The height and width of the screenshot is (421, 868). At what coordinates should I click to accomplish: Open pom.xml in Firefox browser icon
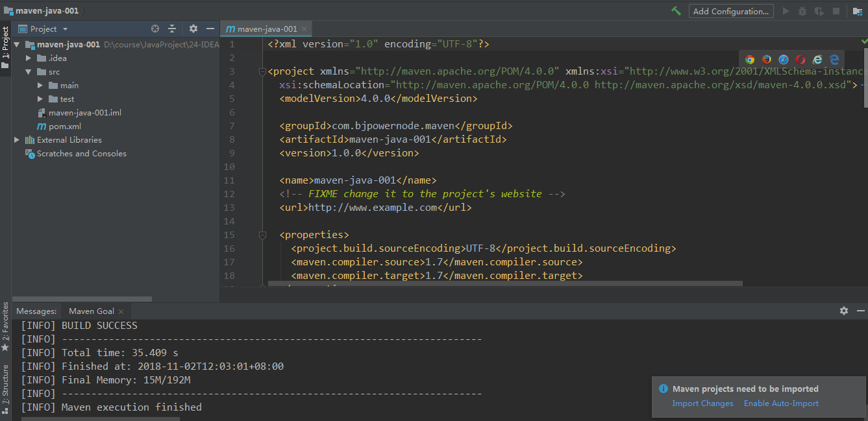coord(767,60)
